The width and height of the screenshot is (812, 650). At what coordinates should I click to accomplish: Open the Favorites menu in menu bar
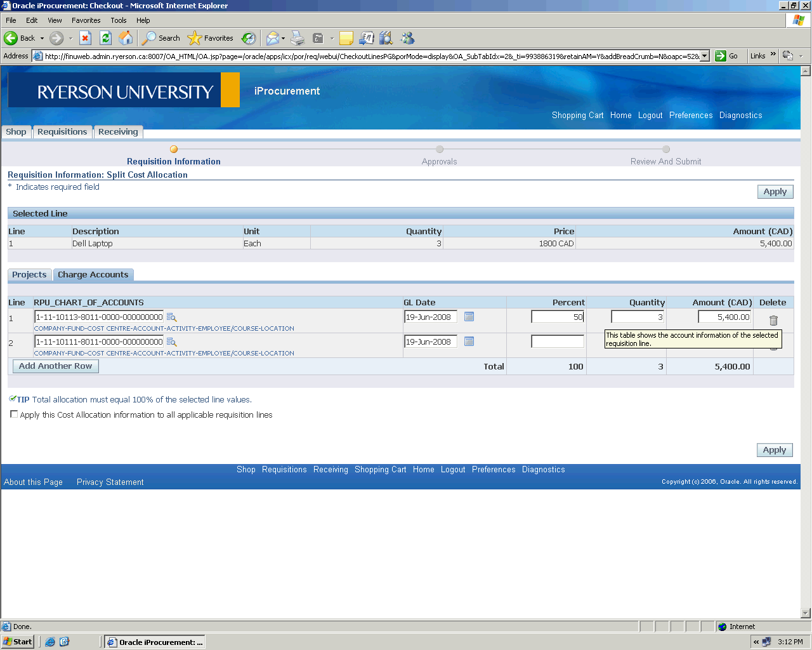(86, 20)
